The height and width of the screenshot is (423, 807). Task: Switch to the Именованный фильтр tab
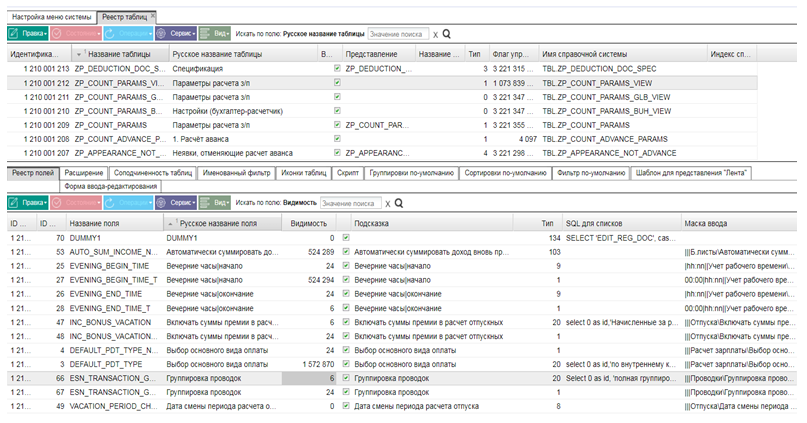point(236,173)
